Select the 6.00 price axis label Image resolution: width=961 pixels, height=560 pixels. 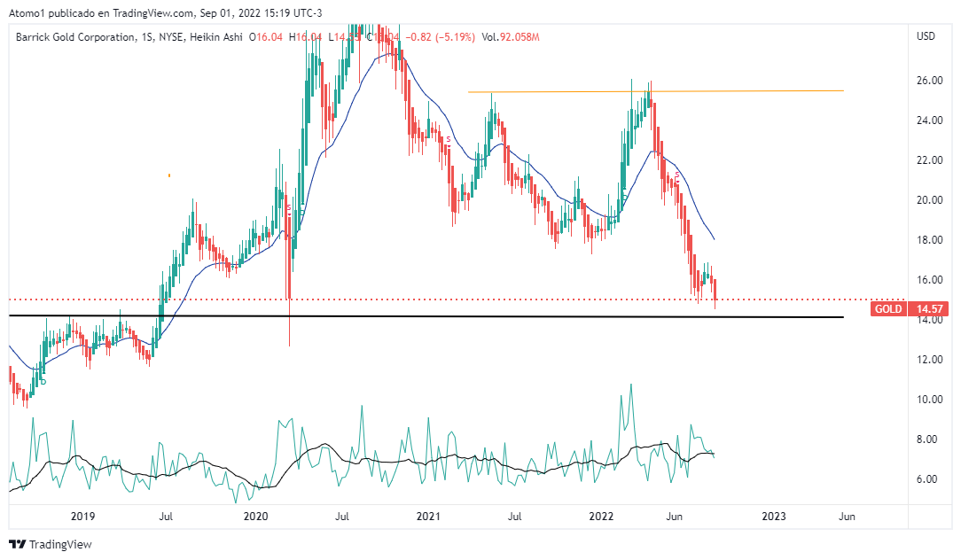click(926, 478)
